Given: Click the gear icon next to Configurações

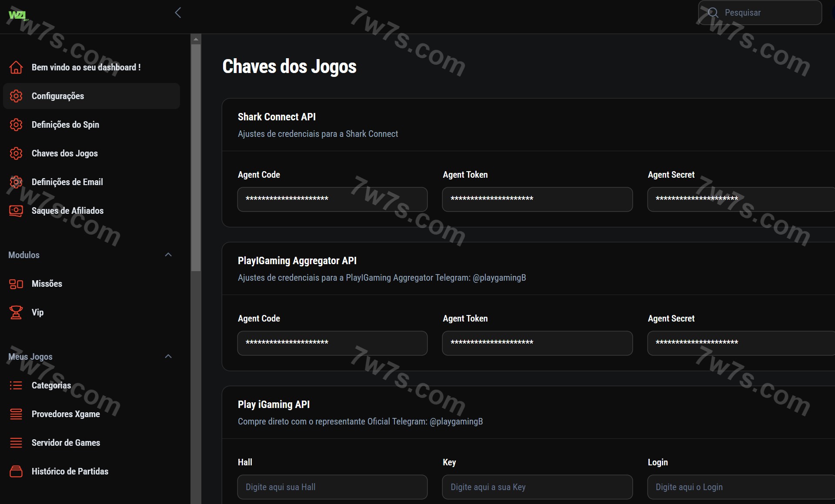Looking at the screenshot, I should pos(16,96).
